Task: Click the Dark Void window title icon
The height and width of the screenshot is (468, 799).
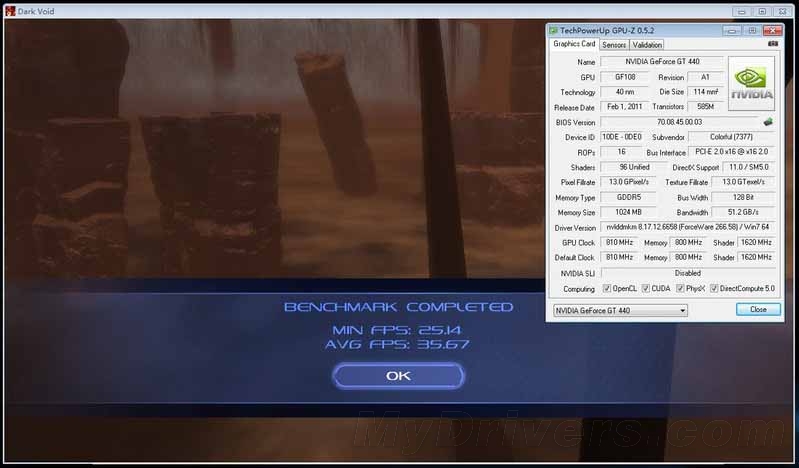Action: point(10,11)
